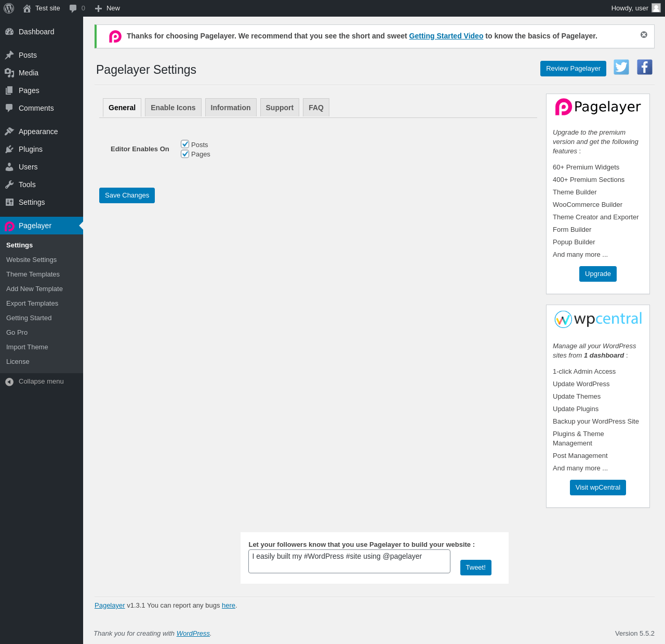This screenshot has width=665, height=644.
Task: Uncheck the Pages checkbox
Action: pyautogui.click(x=185, y=154)
